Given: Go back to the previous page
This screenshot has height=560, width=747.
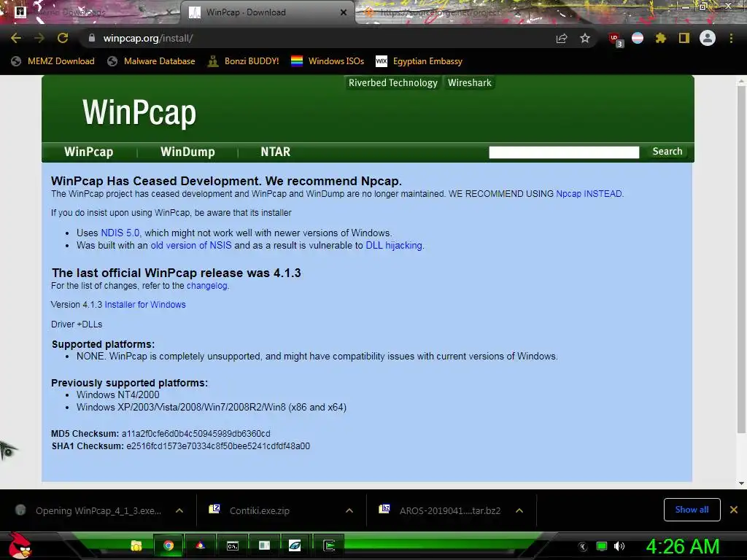Looking at the screenshot, I should tap(16, 38).
